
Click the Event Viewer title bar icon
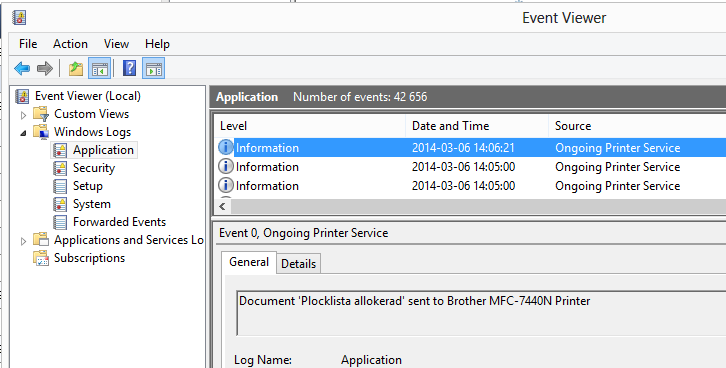tap(19, 18)
